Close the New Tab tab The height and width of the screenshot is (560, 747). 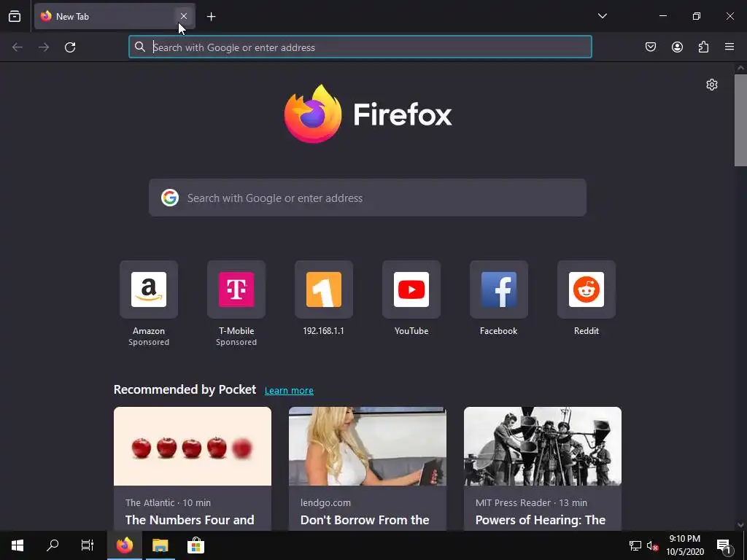coord(183,16)
